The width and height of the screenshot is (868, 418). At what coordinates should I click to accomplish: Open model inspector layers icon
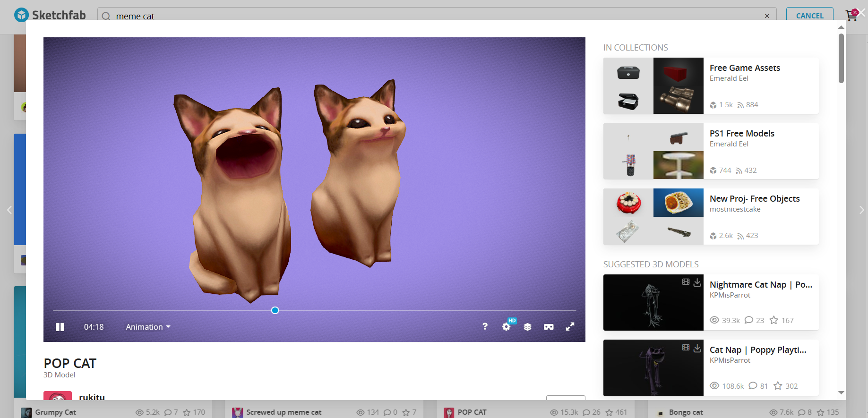pos(527,327)
